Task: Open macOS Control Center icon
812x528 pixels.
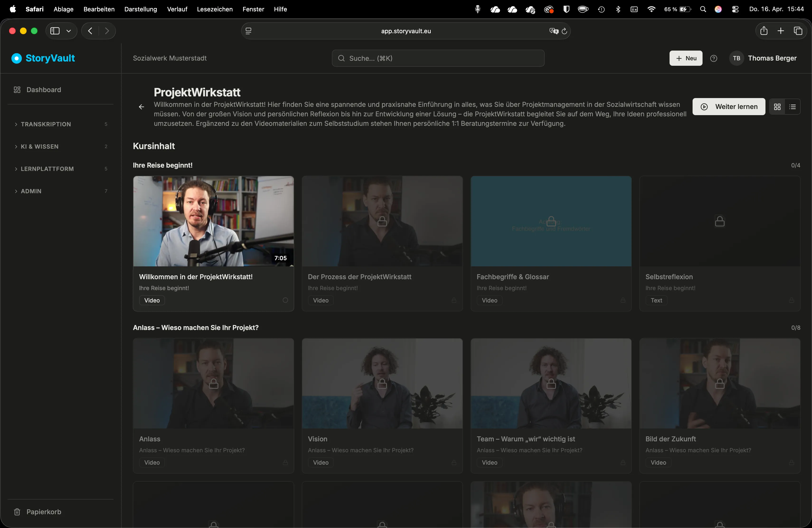Action: point(735,9)
